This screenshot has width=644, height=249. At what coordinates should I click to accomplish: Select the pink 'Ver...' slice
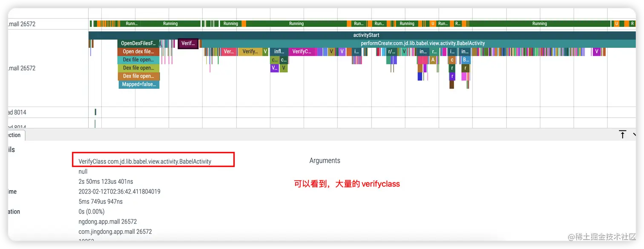click(229, 52)
